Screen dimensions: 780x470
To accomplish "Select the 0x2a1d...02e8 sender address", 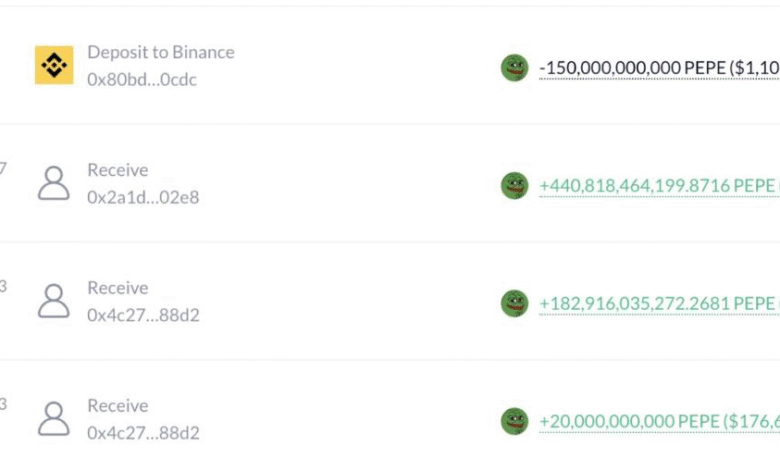I will (143, 197).
